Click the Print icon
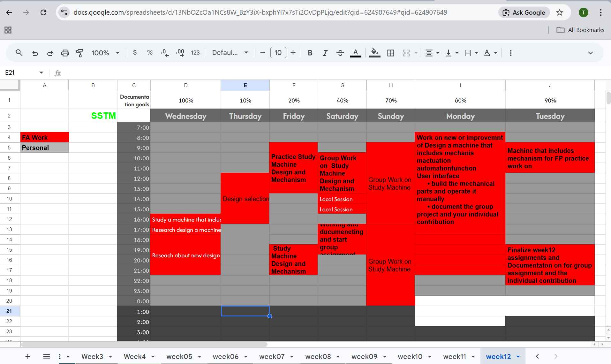 coord(65,53)
